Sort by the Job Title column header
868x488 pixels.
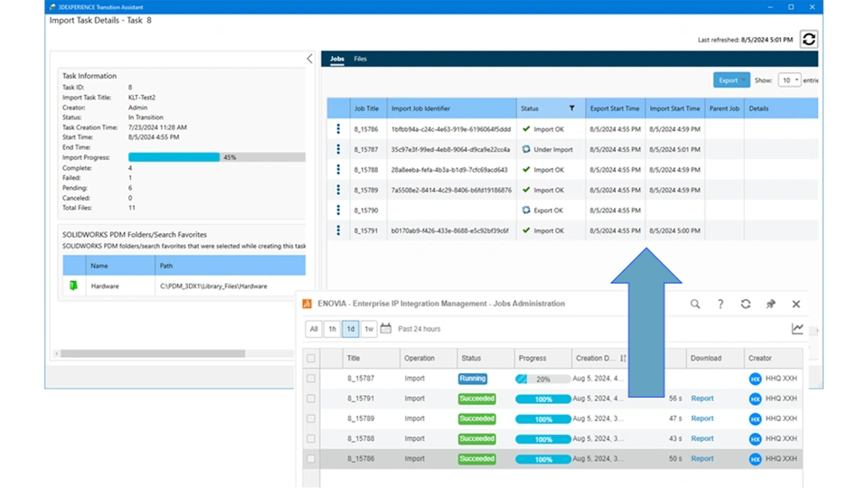(366, 108)
